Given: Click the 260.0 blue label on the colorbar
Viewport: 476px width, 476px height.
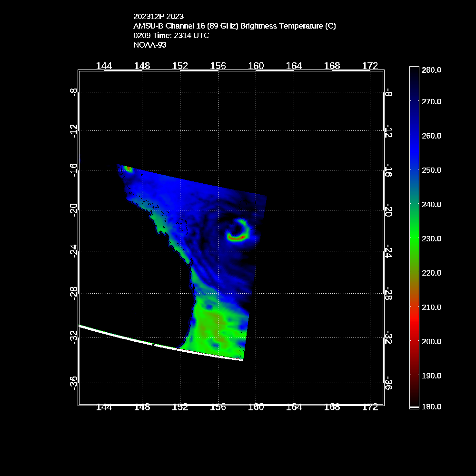Looking at the screenshot, I should 432,136.
